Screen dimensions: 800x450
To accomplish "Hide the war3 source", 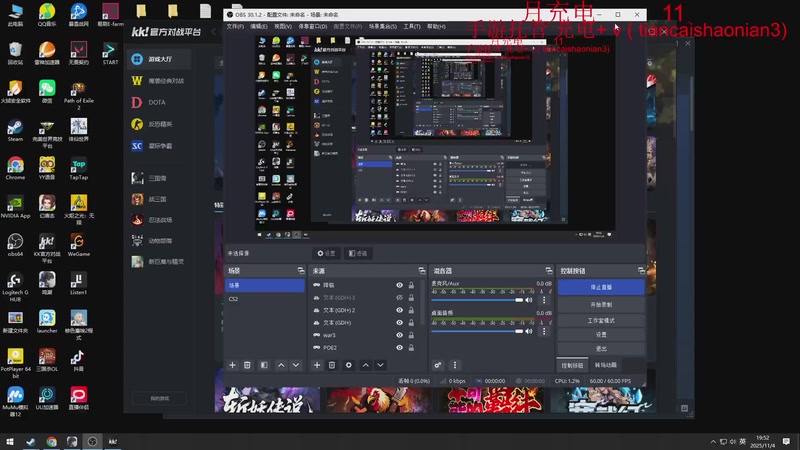I will tap(399, 335).
